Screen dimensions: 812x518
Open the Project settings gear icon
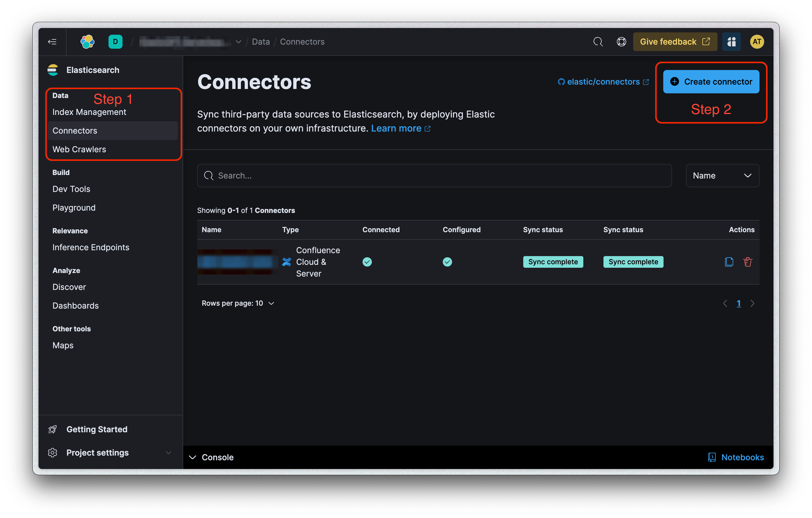(x=52, y=453)
